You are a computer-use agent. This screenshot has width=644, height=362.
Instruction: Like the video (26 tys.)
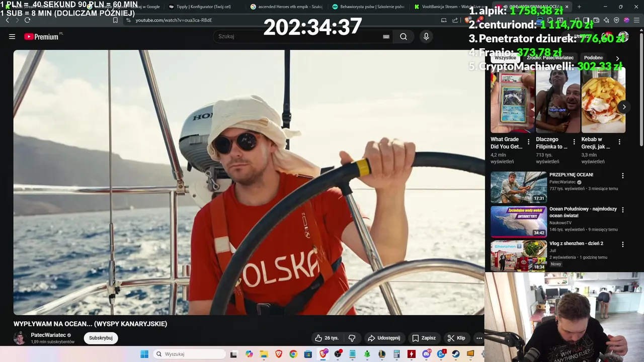(x=327, y=338)
